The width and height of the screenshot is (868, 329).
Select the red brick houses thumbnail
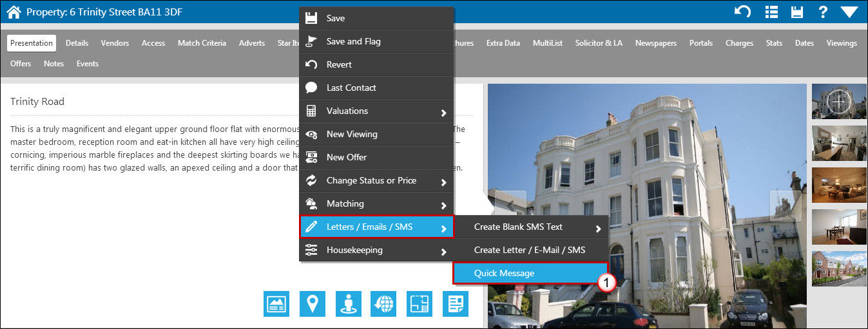[839, 268]
